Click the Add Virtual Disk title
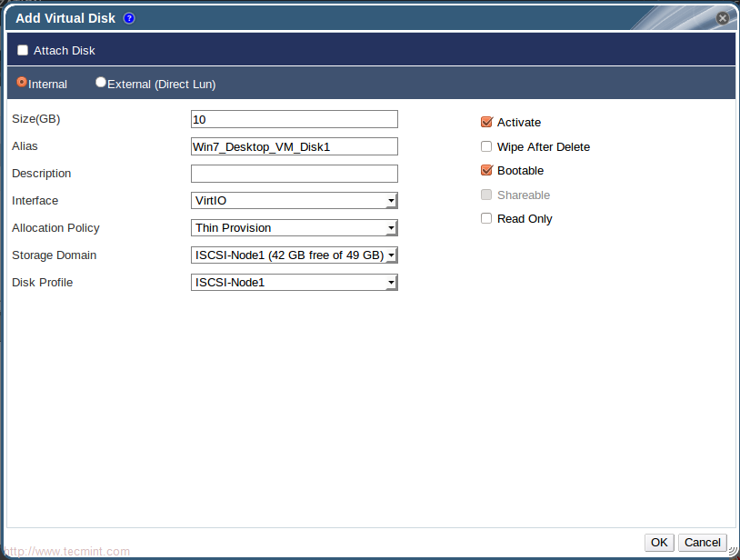The image size is (740, 560). [x=65, y=18]
